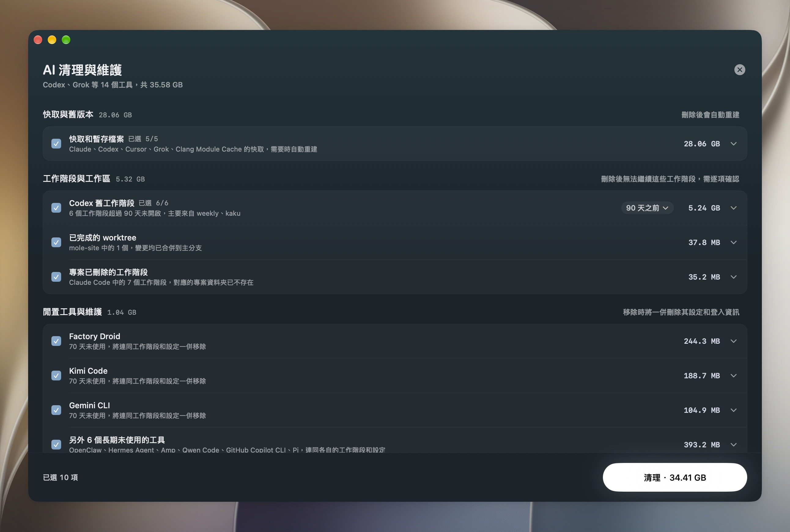The image size is (790, 532).
Task: Click the 188.7 MB size text
Action: (701, 376)
